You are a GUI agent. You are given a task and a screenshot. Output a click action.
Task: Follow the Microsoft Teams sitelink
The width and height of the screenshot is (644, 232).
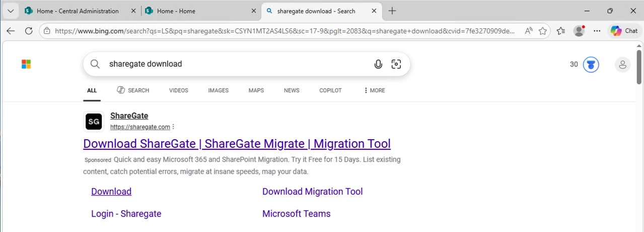297,214
